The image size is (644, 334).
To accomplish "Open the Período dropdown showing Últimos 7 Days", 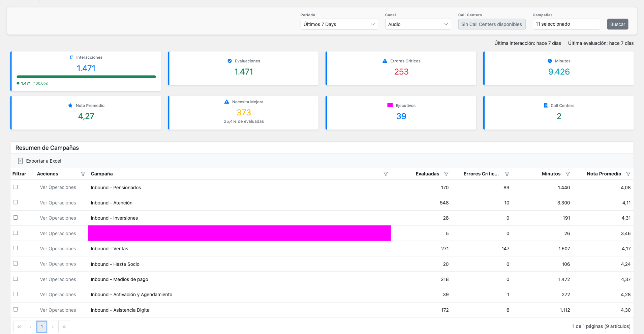I will click(x=339, y=24).
